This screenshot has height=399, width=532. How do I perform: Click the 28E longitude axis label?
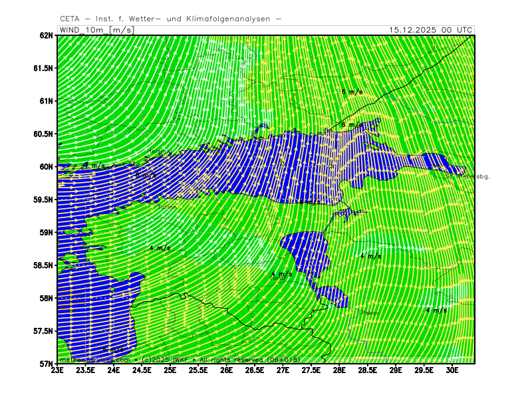[339, 372]
